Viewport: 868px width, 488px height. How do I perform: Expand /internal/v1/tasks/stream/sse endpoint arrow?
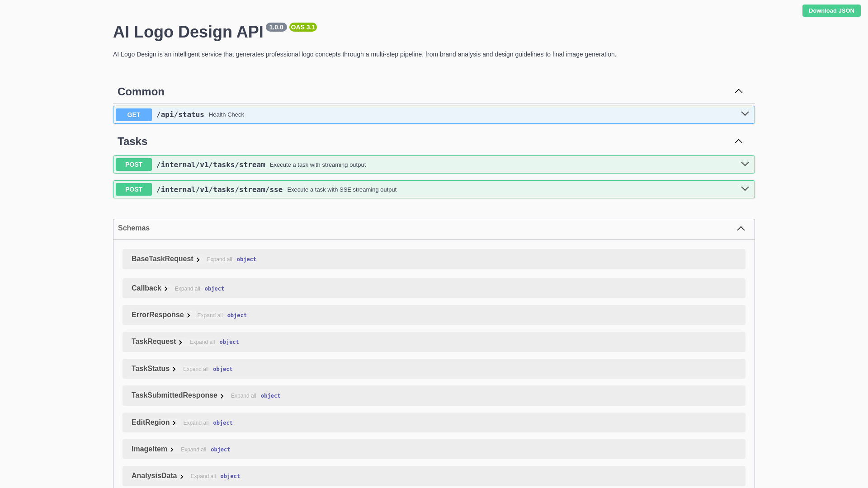tap(745, 189)
